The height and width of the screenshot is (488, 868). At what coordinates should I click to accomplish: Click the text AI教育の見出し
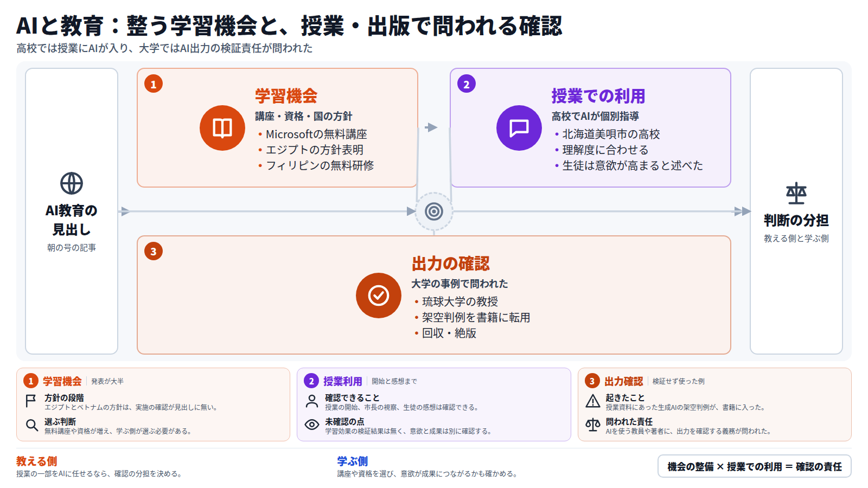72,220
